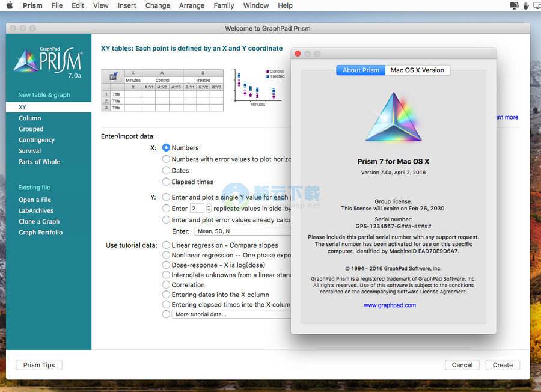Click the 'XY tables' description heading
This screenshot has height=392, width=541.
coord(192,48)
